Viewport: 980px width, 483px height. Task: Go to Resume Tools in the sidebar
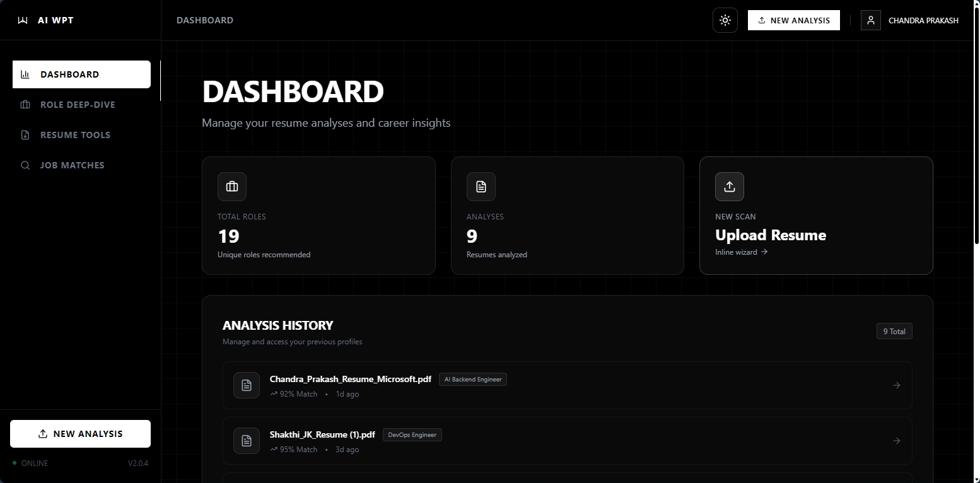pyautogui.click(x=81, y=135)
